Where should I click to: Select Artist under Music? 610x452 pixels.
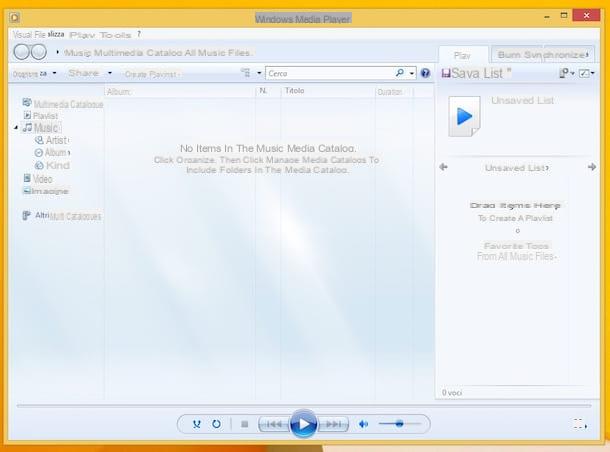[52, 140]
